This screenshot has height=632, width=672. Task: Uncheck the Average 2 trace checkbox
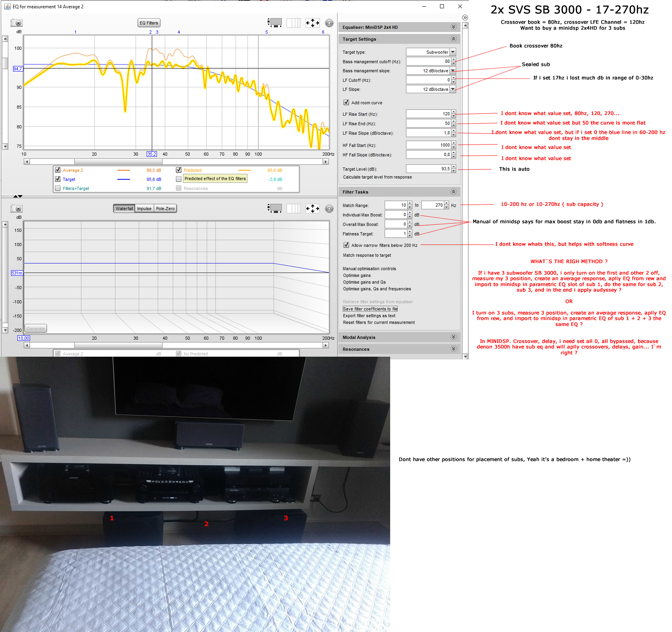point(58,170)
